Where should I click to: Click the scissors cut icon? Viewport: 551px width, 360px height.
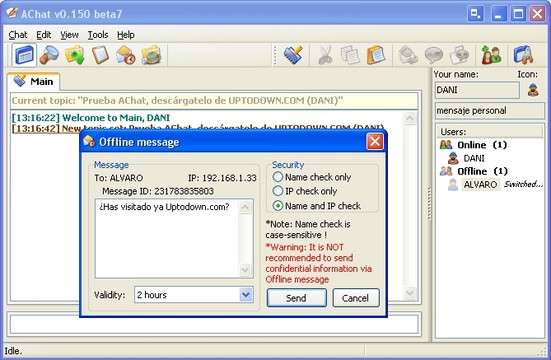325,55
